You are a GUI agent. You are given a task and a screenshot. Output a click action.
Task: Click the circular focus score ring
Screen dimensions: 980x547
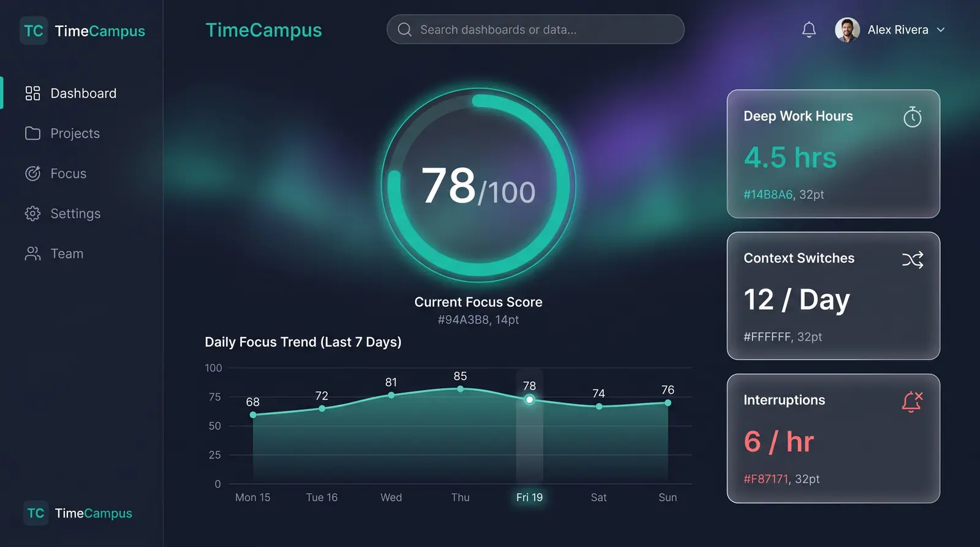pyautogui.click(x=478, y=185)
